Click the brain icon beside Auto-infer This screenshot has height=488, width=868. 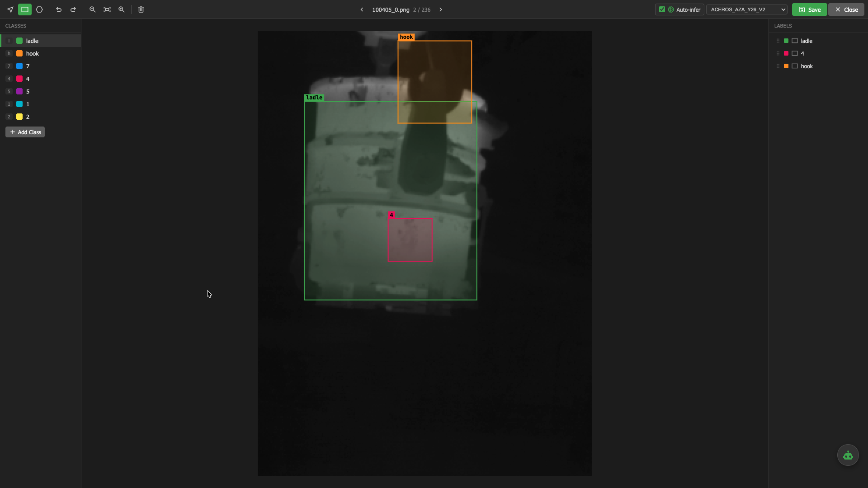pyautogui.click(x=671, y=9)
